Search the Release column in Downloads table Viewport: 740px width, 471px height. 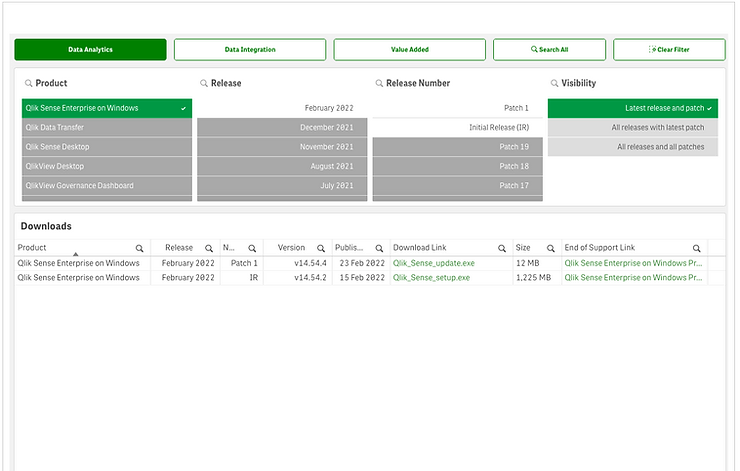coord(209,248)
